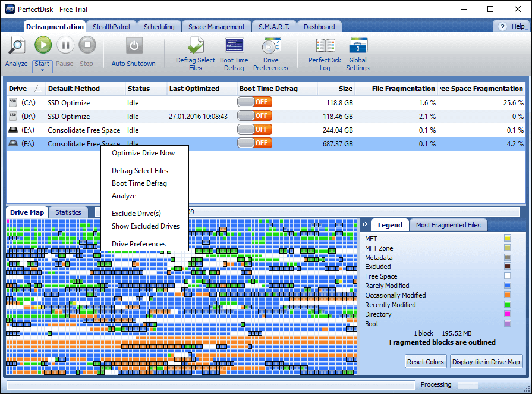Sort by Free Space Fragmentation column

(481, 89)
